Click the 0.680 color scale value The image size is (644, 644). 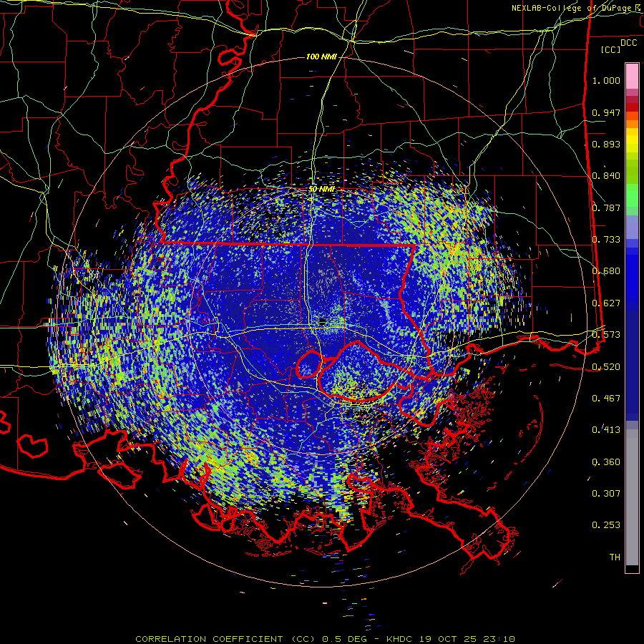[x=606, y=270]
